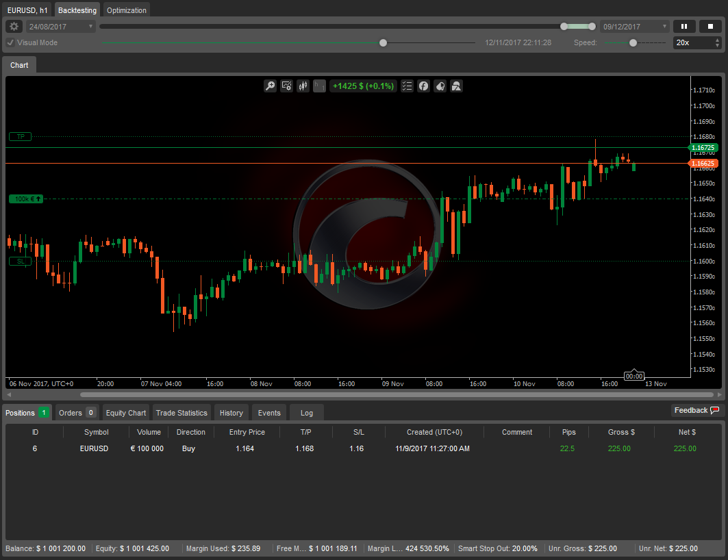
Task: Click the 20x speed stepper box
Action: [697, 42]
